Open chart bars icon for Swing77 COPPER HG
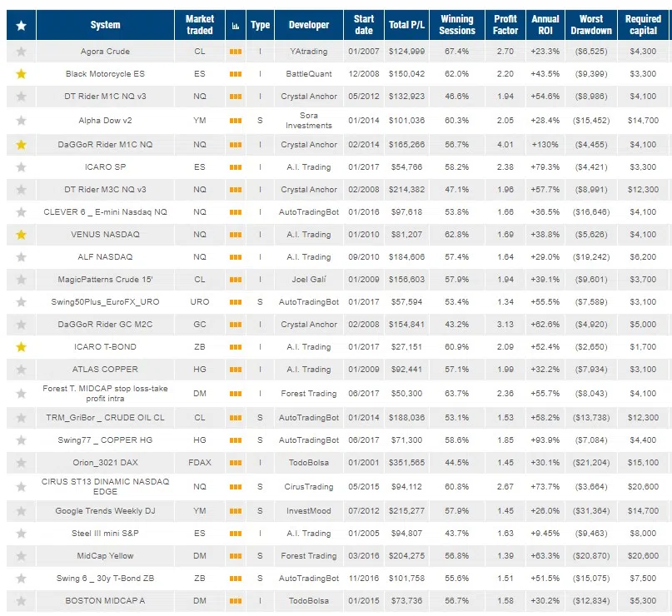 [236, 440]
